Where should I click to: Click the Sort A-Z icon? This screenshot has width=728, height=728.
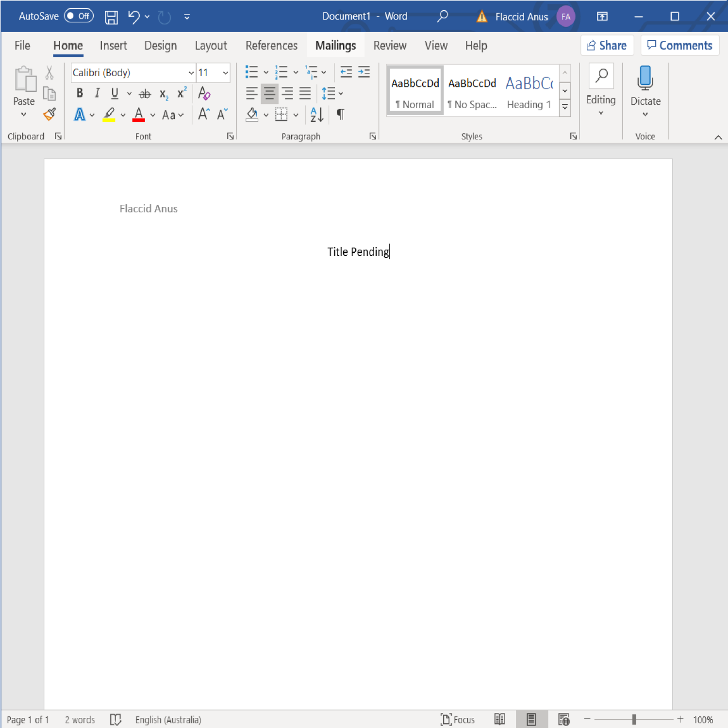click(316, 115)
